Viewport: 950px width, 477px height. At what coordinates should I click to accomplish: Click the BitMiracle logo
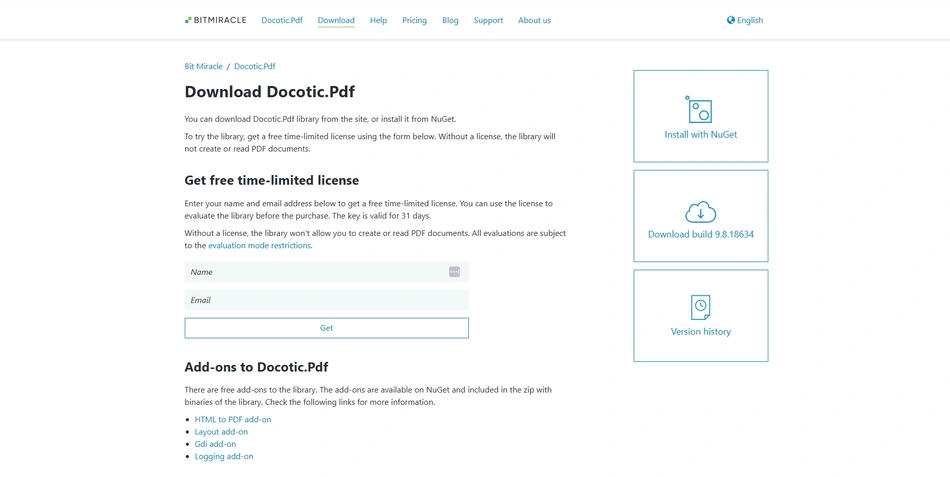(x=216, y=20)
